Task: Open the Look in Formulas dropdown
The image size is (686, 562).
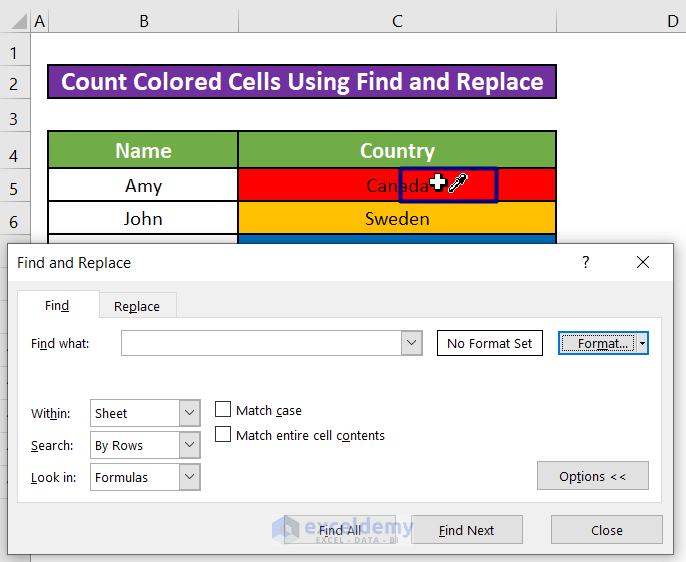Action: (x=190, y=477)
